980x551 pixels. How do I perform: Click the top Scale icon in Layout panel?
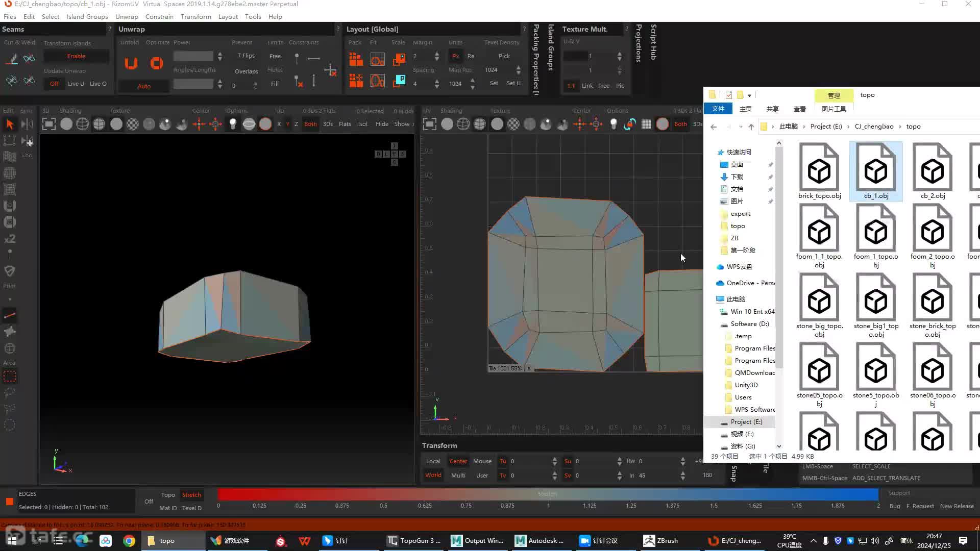[399, 60]
